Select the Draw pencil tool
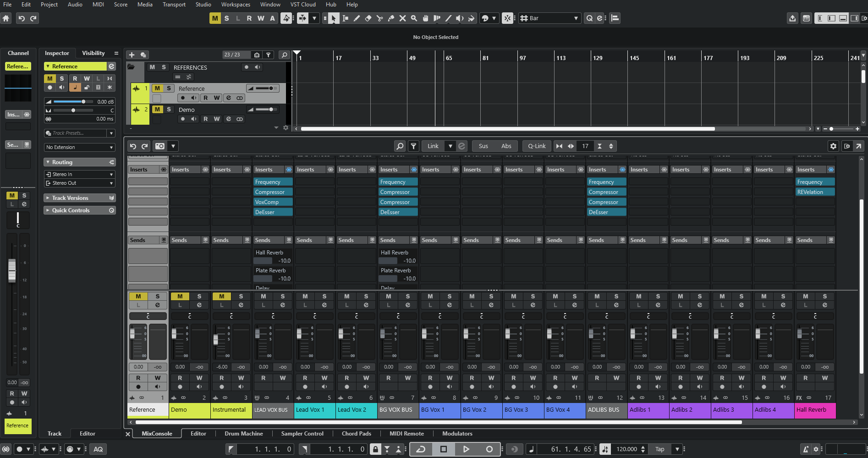Screen dimensions: 868x458 (x=357, y=18)
